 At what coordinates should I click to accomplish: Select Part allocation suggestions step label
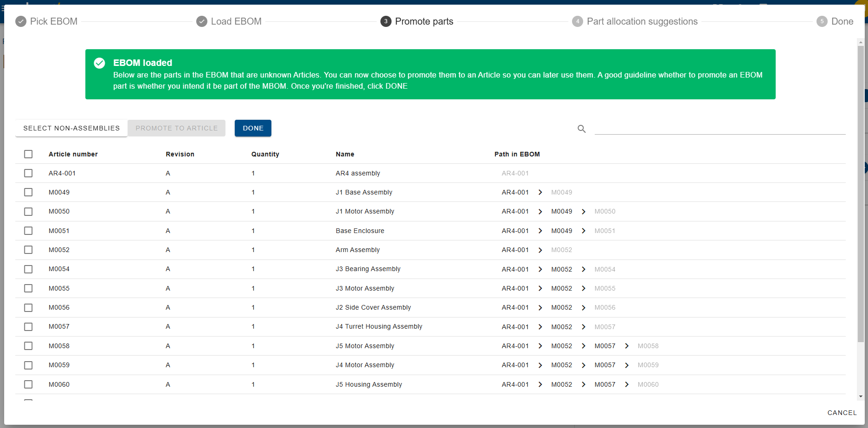click(642, 21)
